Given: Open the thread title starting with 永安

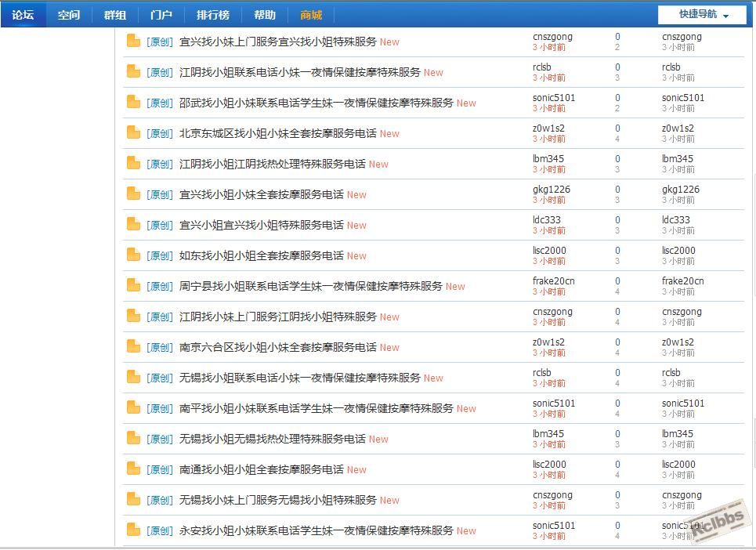Looking at the screenshot, I should [317, 530].
